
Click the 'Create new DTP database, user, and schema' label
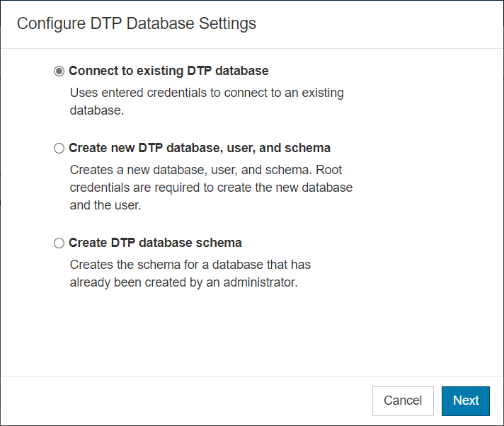(200, 148)
